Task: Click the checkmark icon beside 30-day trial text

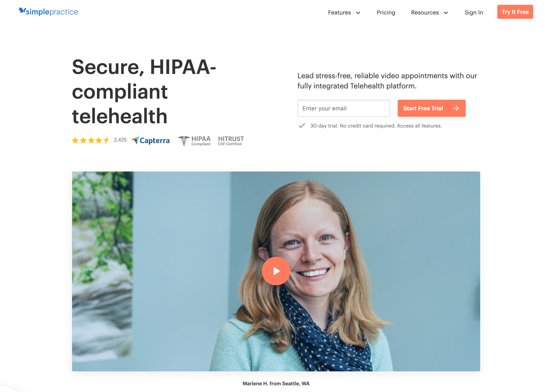Action: tap(302, 126)
